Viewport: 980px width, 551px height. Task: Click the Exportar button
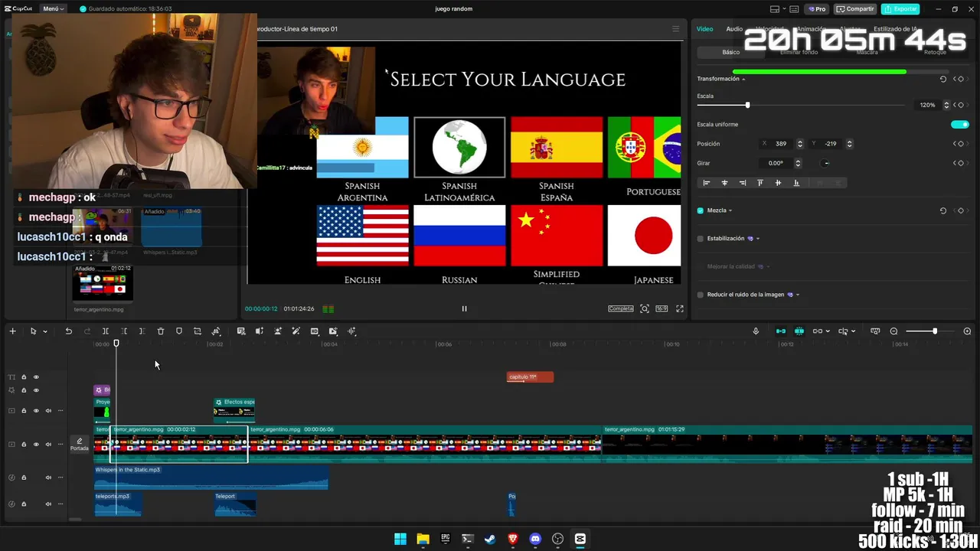[900, 9]
